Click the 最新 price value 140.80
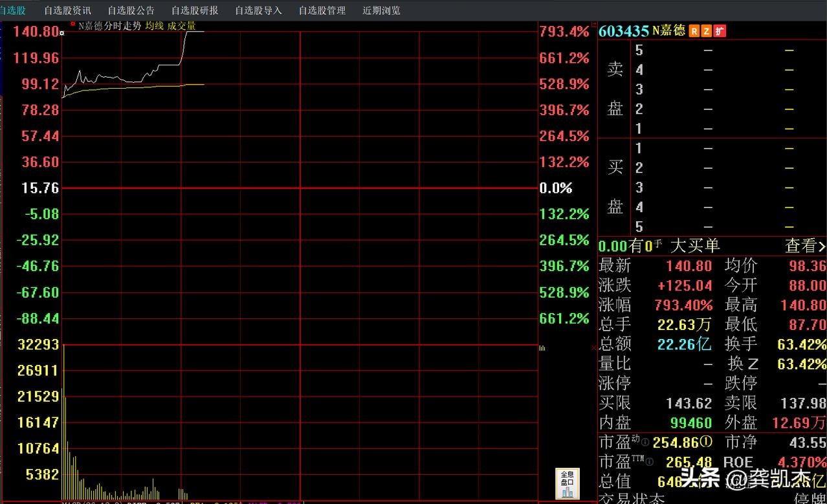Viewport: 827px width, 504px height. pyautogui.click(x=689, y=266)
